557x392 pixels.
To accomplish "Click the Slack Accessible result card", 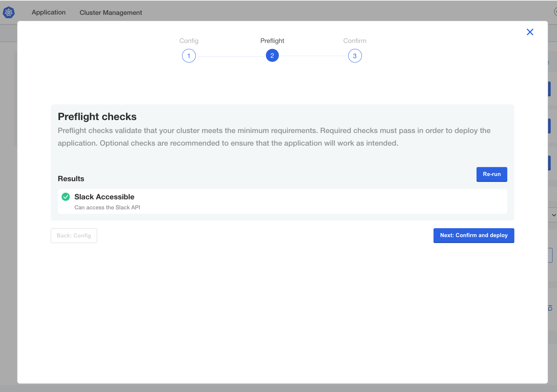I will [283, 201].
